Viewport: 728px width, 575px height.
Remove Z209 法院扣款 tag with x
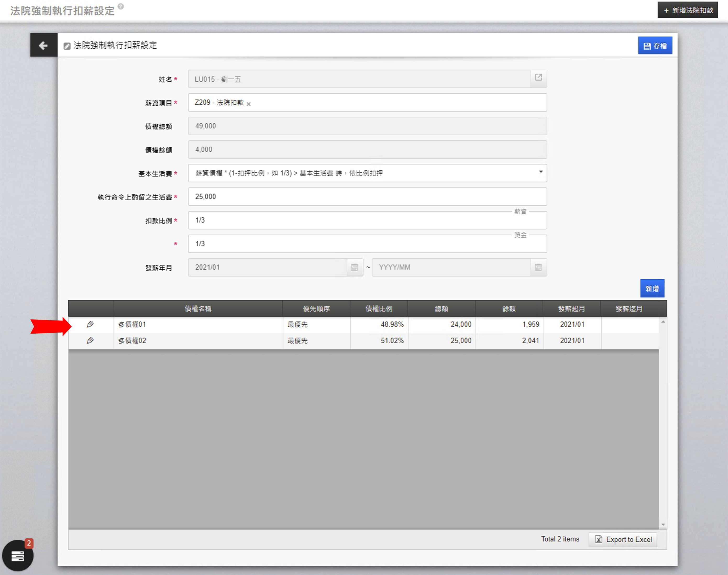pyautogui.click(x=249, y=104)
